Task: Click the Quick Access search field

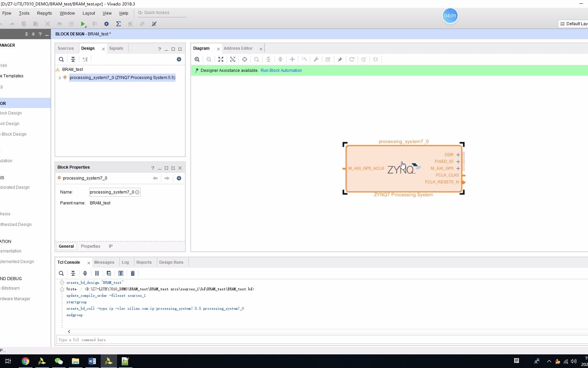Action: pos(162,13)
